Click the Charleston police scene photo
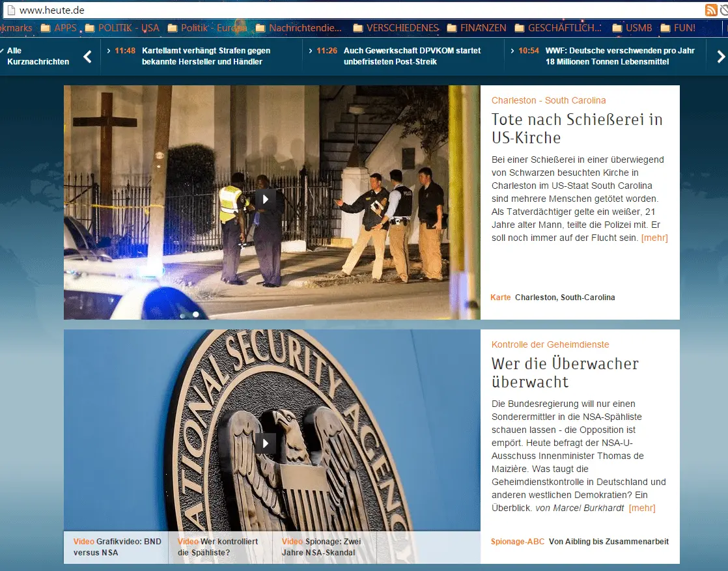The width and height of the screenshot is (728, 571). [x=272, y=202]
